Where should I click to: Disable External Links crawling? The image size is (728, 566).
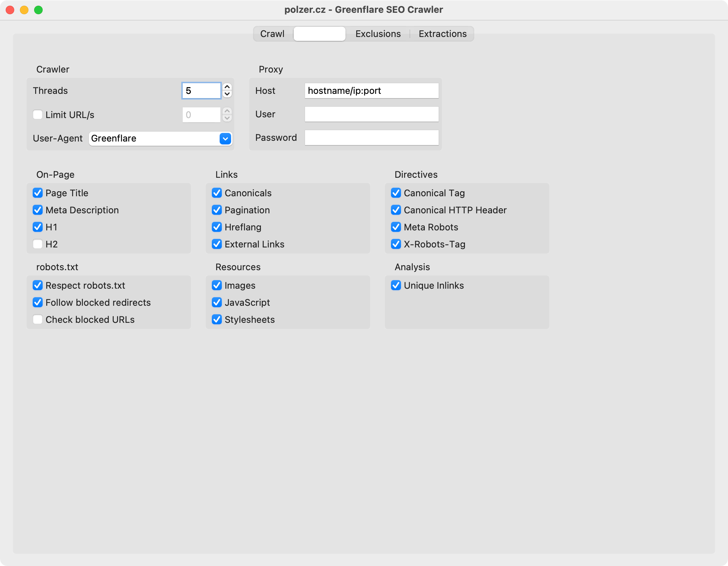[217, 244]
